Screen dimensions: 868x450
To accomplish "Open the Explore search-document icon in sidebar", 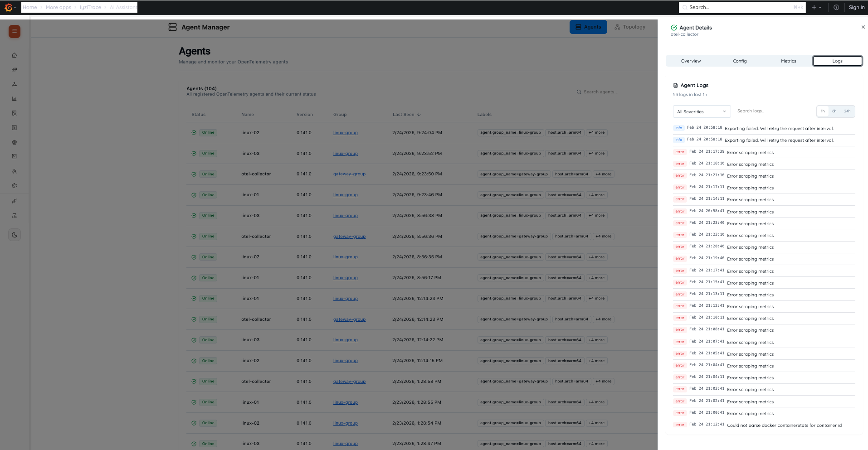I will click(14, 113).
